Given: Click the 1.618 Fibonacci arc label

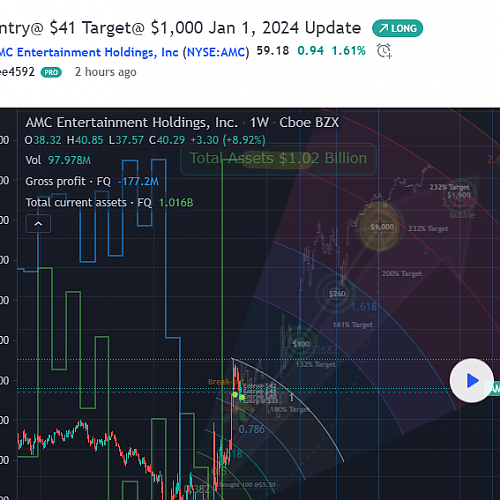Looking at the screenshot, I should 364,307.
